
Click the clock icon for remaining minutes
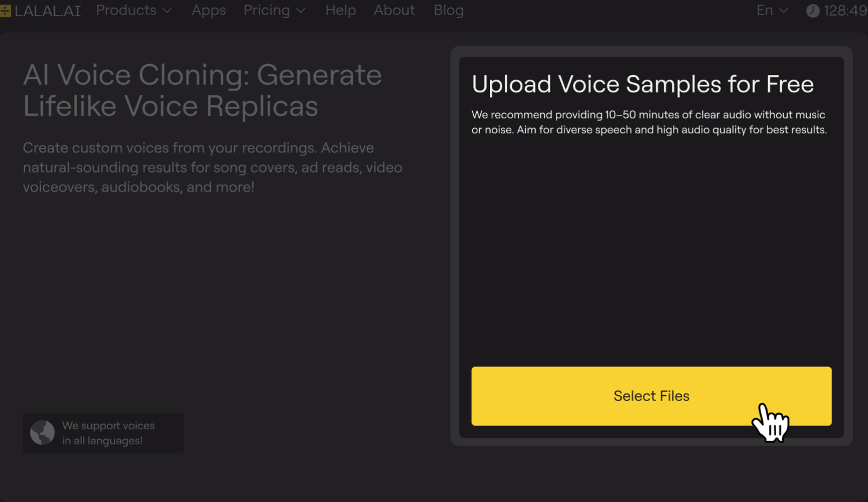point(813,11)
